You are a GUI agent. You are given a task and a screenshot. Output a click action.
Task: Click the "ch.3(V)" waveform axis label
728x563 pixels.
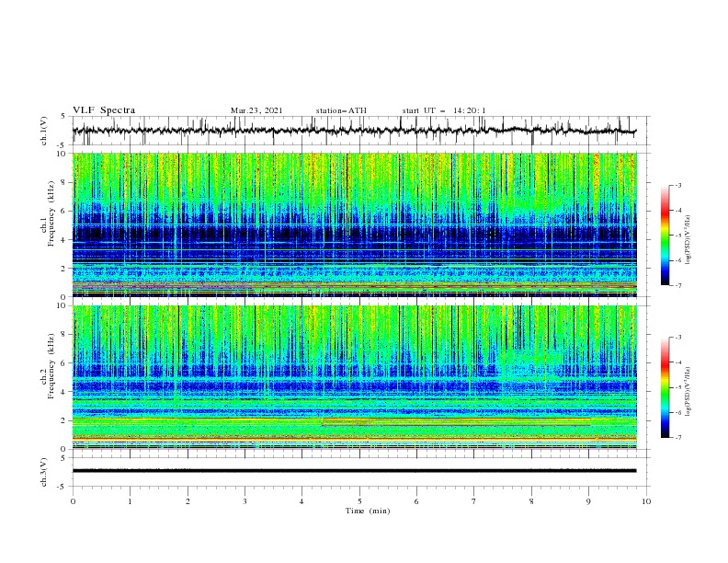pyautogui.click(x=44, y=472)
